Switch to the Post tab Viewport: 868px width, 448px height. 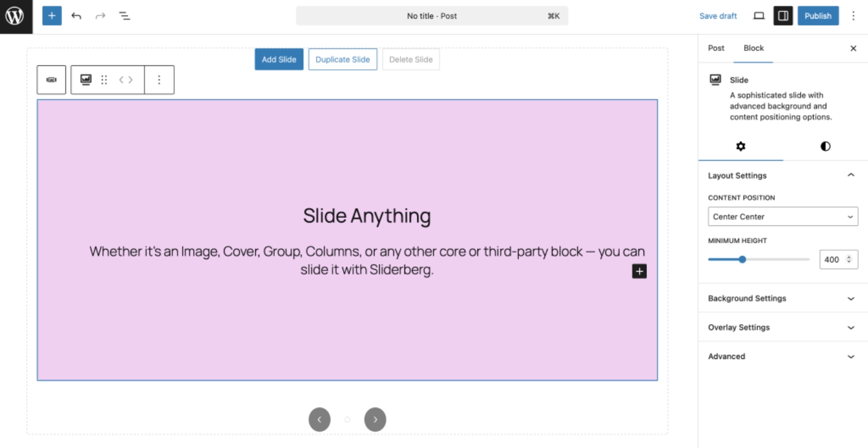click(716, 48)
